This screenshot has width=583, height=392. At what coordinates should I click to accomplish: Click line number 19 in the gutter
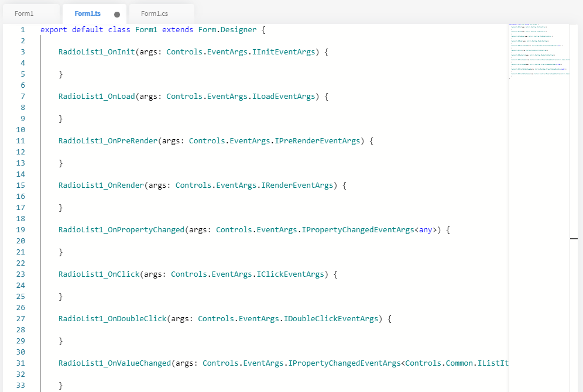pos(20,230)
